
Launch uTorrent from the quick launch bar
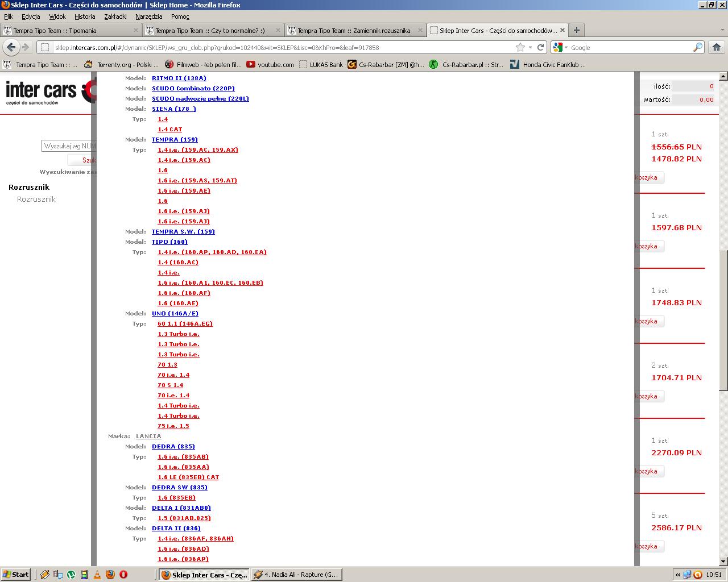(x=71, y=575)
